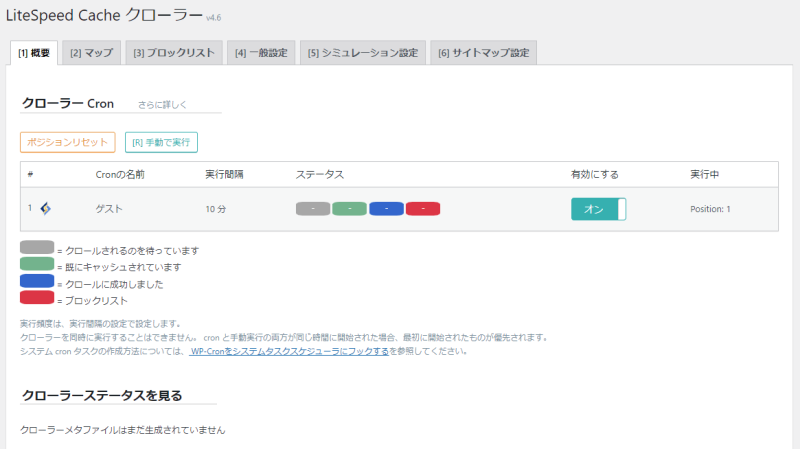Select the [5] シミュレーション設定 tab
Viewport: 800px width, 449px height.
(363, 53)
